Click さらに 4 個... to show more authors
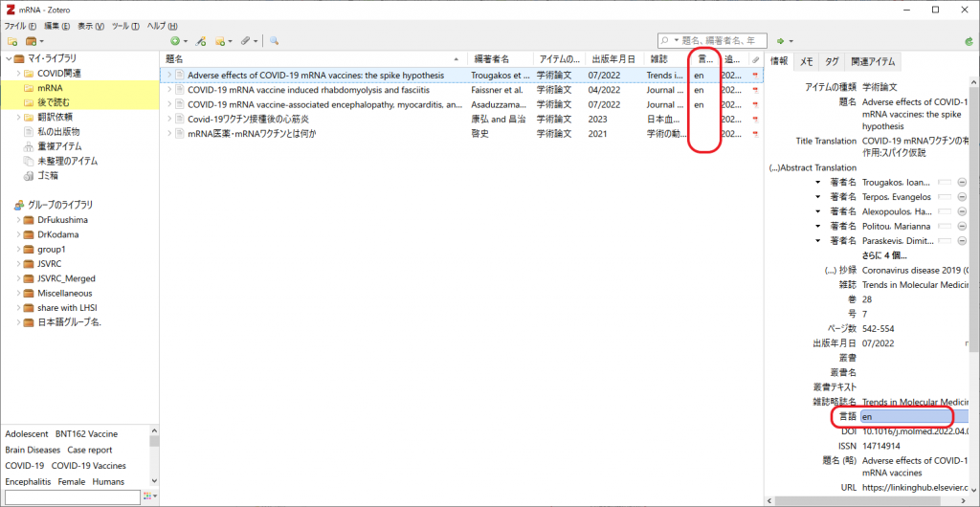980x507 pixels. [x=884, y=256]
